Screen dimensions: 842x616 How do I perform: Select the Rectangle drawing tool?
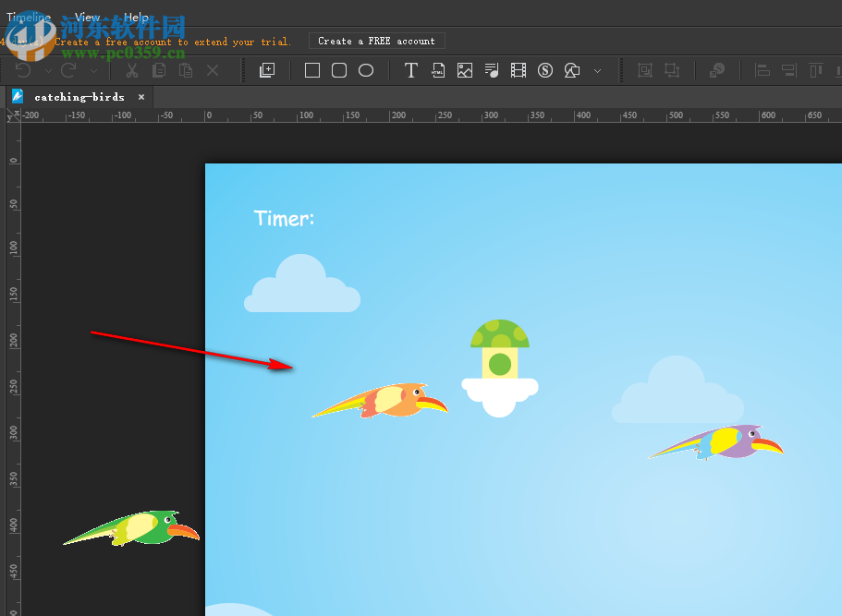(x=311, y=69)
